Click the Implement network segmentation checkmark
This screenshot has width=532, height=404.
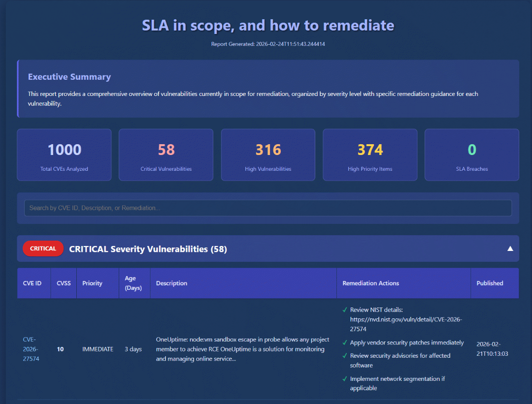click(345, 379)
